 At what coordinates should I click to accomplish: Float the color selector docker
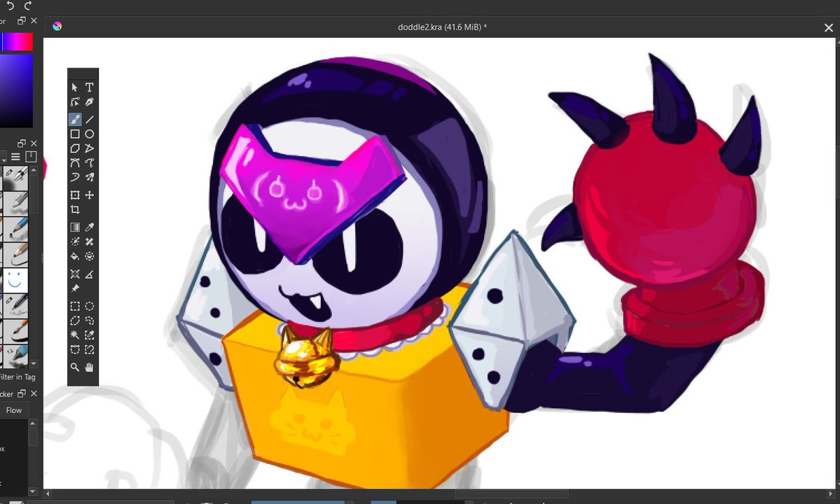(x=22, y=20)
